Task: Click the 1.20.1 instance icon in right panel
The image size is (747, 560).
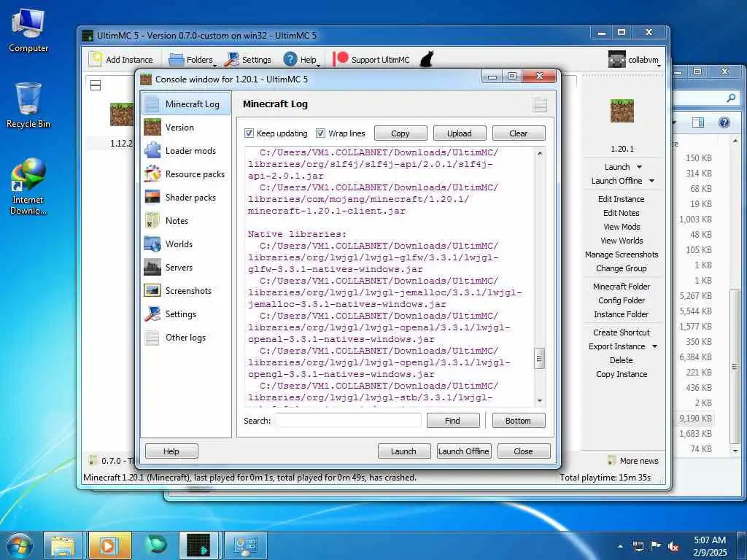Action: click(x=622, y=111)
